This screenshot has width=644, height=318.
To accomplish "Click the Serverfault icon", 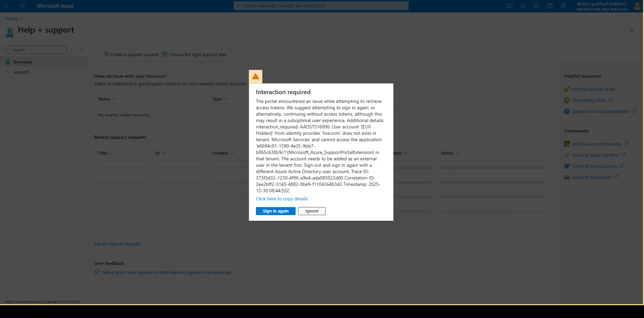I will pos(567,177).
